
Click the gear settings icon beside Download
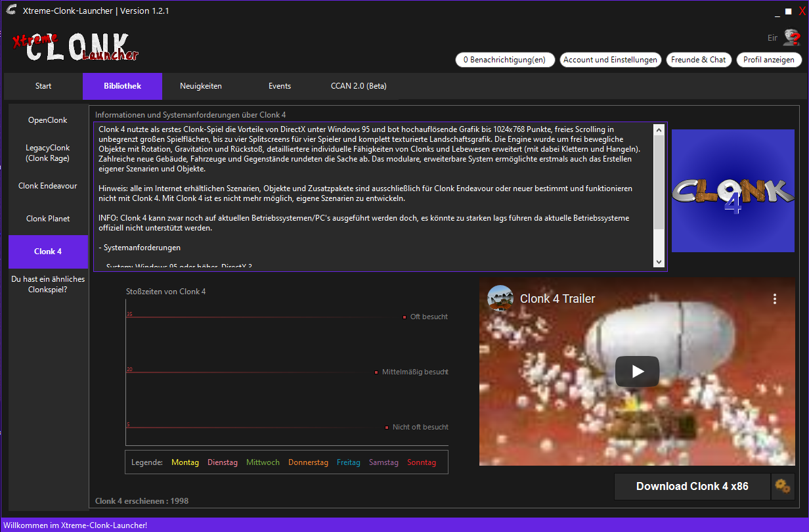pyautogui.click(x=782, y=487)
